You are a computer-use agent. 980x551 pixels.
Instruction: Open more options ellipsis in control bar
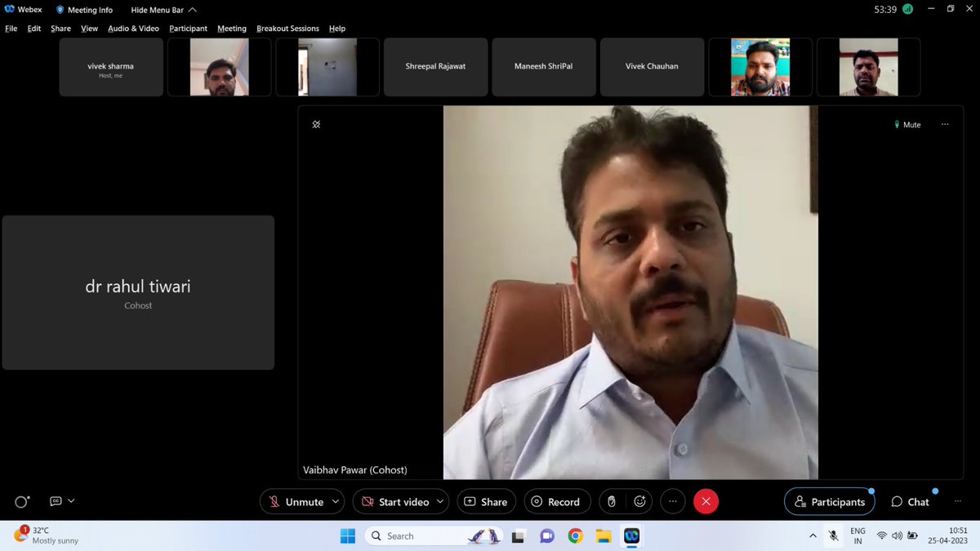pyautogui.click(x=672, y=502)
